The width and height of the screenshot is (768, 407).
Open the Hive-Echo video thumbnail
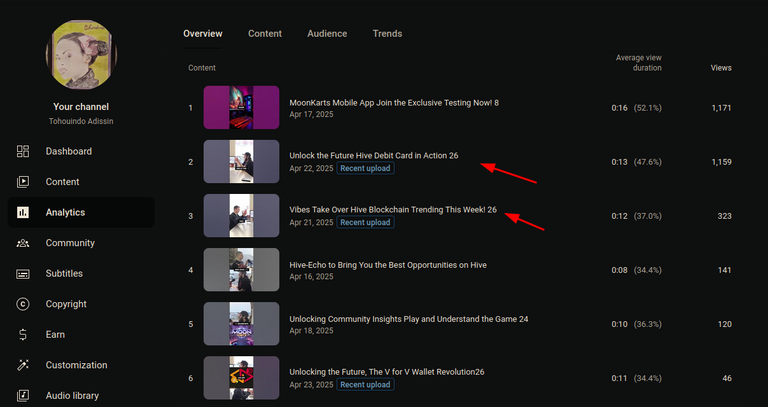click(241, 270)
